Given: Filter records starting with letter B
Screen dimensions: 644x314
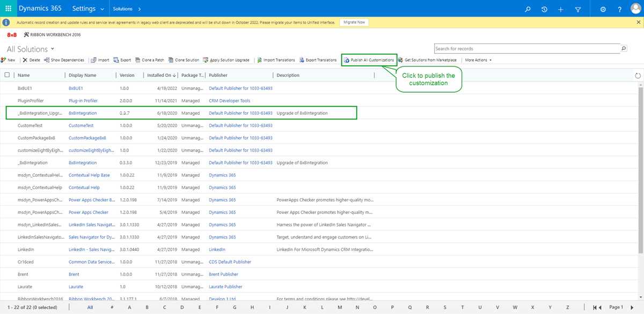Looking at the screenshot, I should coord(147,307).
